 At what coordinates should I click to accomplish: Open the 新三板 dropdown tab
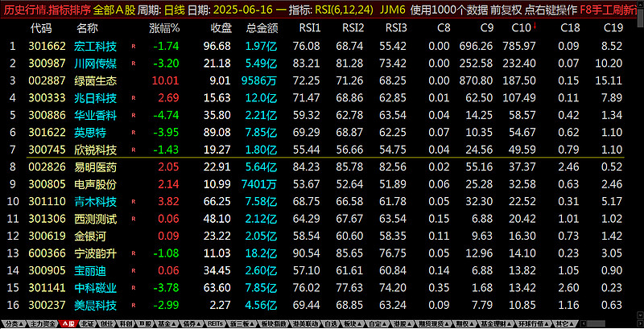click(241, 323)
